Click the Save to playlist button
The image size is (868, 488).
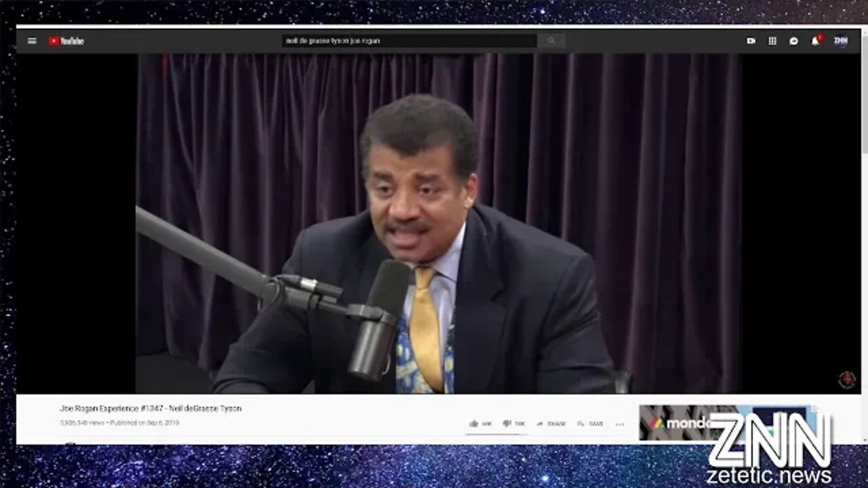click(x=590, y=424)
